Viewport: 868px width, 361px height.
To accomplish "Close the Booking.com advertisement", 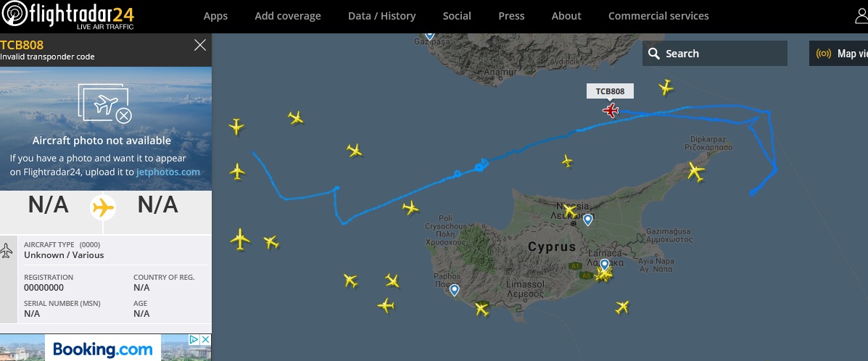I will click(204, 339).
